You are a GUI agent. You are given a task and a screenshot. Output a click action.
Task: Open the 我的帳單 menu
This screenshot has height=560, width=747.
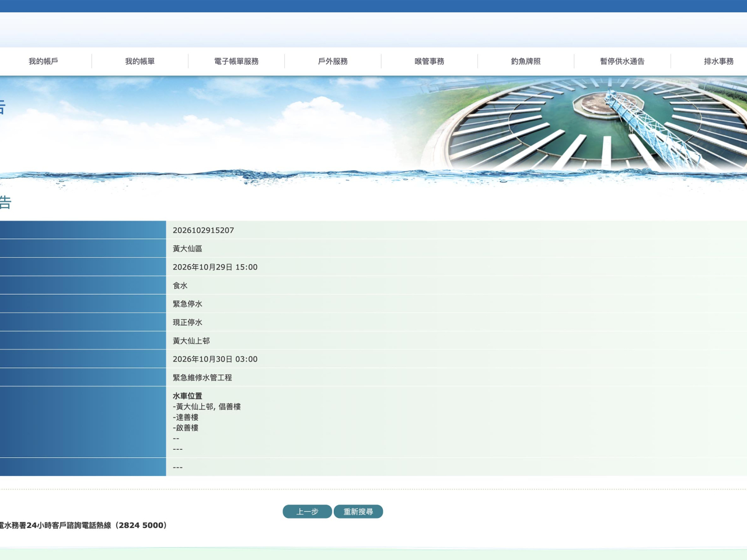point(140,61)
